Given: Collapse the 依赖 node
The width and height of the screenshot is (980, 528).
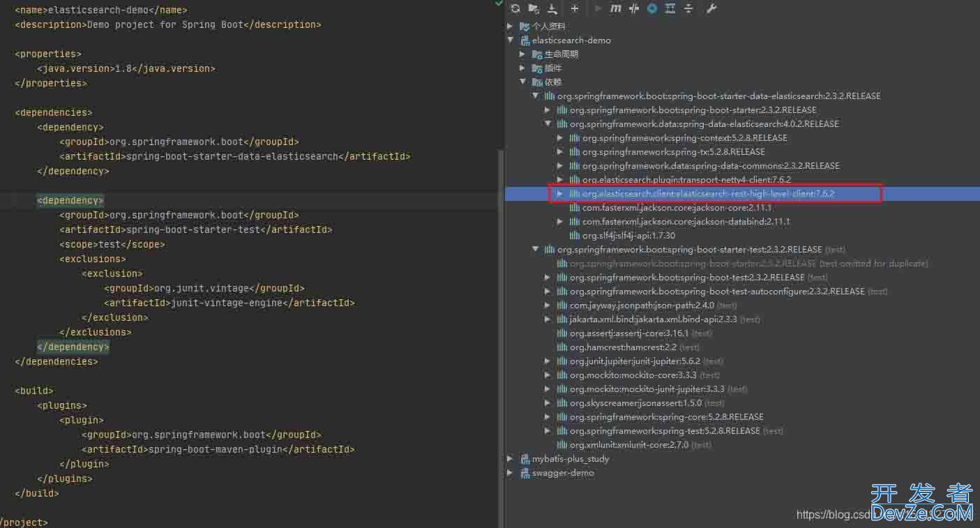Looking at the screenshot, I should [522, 82].
